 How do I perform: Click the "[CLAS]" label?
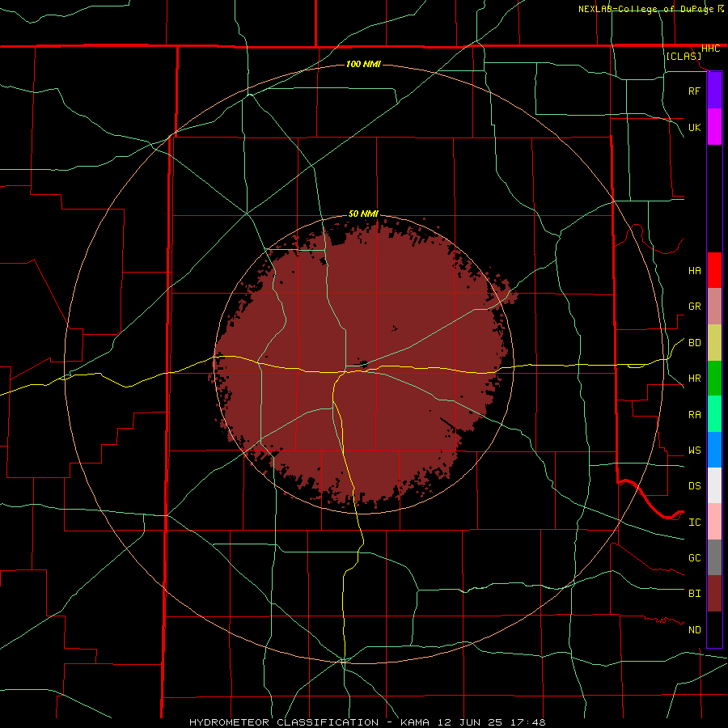(x=683, y=56)
